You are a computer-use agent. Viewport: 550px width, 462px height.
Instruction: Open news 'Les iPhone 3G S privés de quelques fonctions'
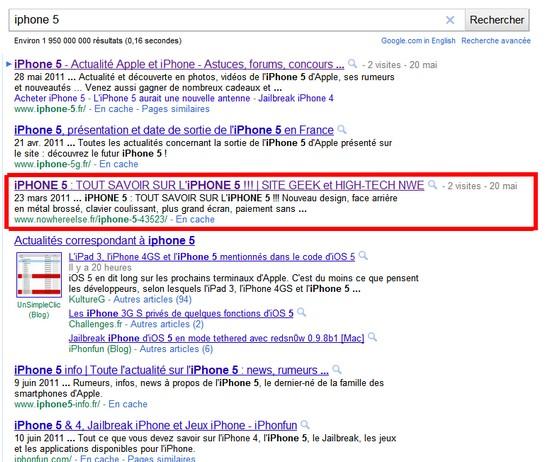tap(181, 314)
